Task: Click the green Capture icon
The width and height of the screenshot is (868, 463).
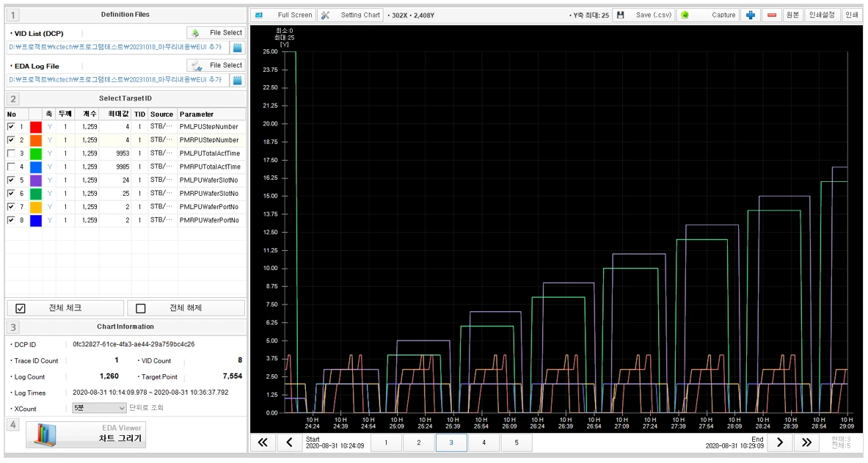Action: click(x=685, y=15)
